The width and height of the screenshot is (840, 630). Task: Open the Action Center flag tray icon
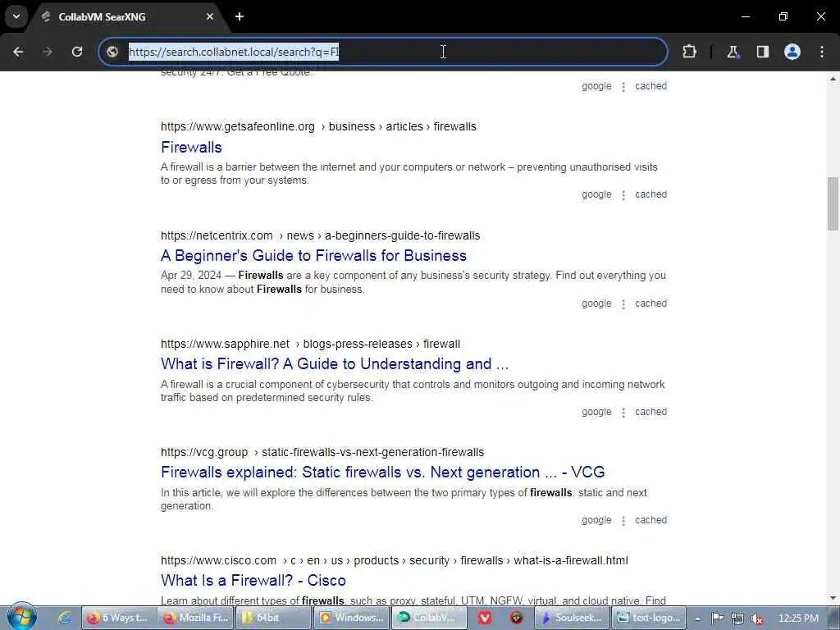pos(717,619)
